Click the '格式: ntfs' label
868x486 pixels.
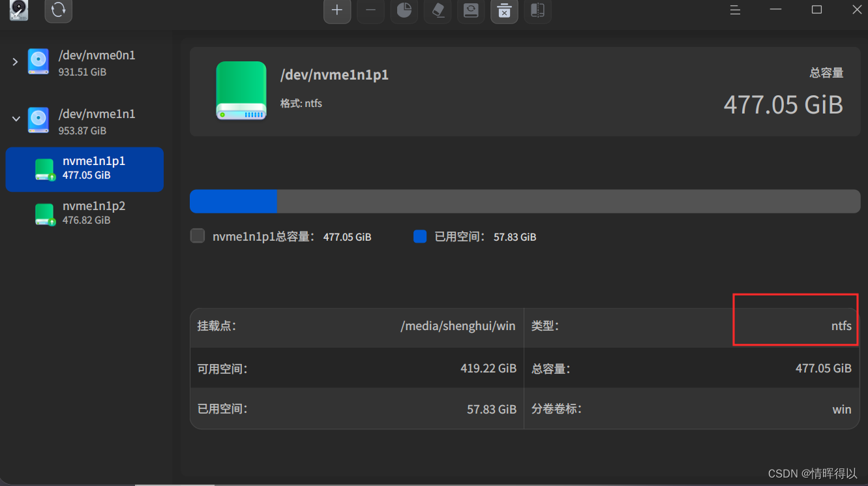click(301, 103)
